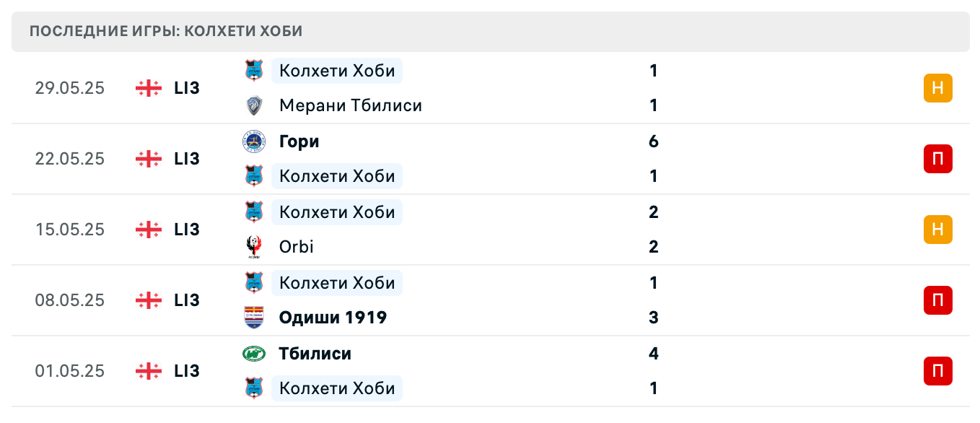Select the score 6 of the Гори match
The width and height of the screenshot is (980, 423).
[653, 141]
